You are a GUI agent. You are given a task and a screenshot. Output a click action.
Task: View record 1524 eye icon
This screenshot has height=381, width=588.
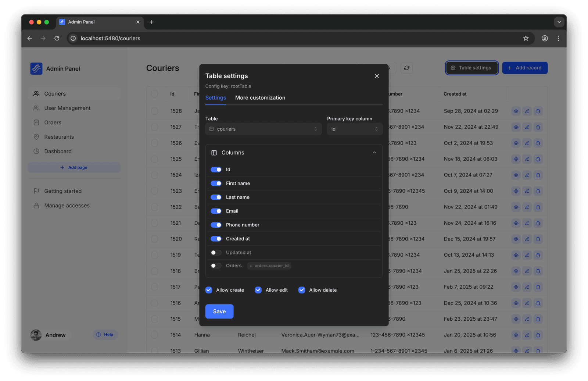point(516,175)
